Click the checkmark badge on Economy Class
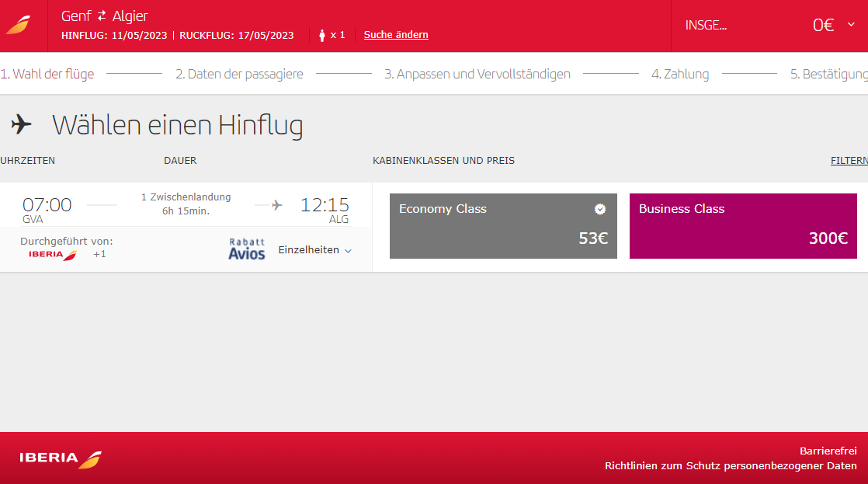The image size is (868, 484). pyautogui.click(x=600, y=209)
